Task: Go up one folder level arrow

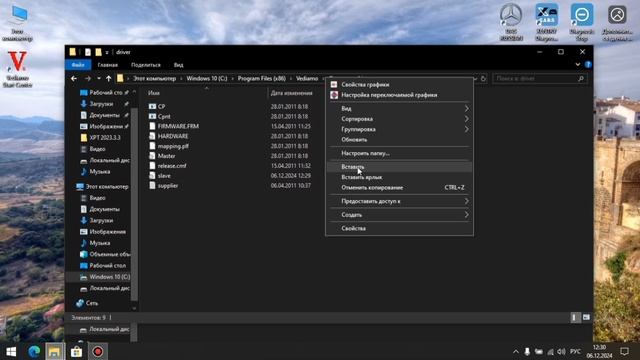Action: click(x=109, y=78)
